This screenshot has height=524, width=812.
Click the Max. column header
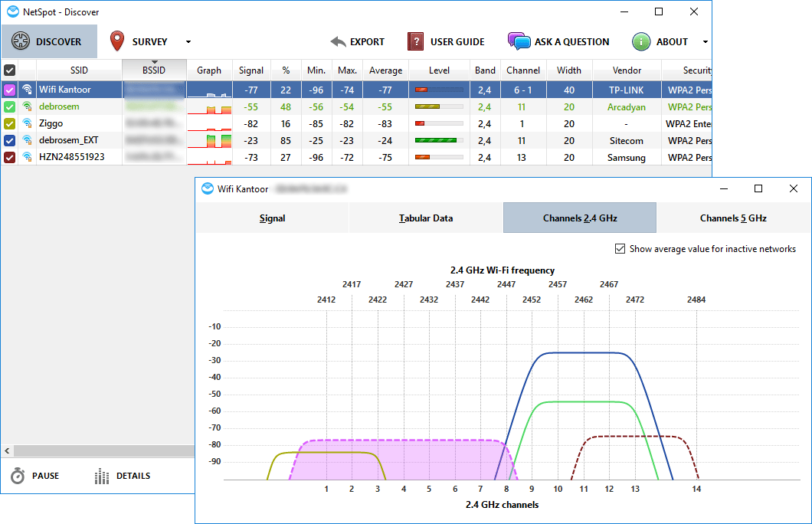(348, 70)
